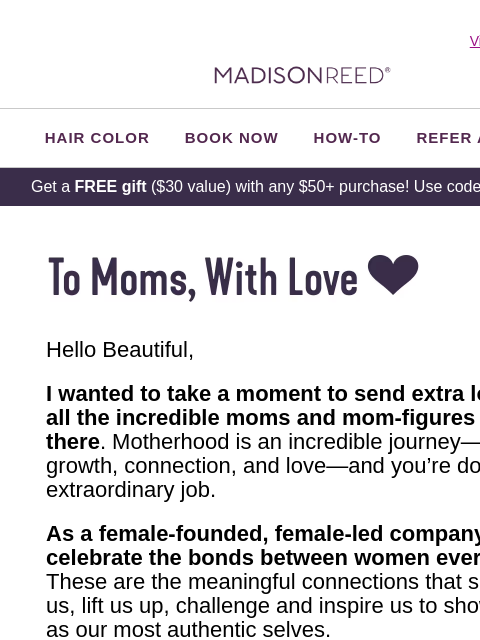Click the Madison Reed logo
The height and width of the screenshot is (640, 480).
[x=302, y=76]
